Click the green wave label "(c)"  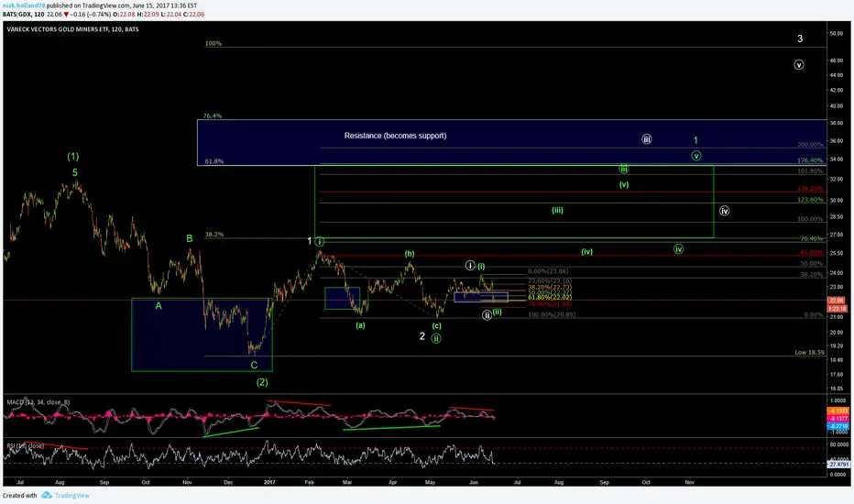tap(437, 326)
